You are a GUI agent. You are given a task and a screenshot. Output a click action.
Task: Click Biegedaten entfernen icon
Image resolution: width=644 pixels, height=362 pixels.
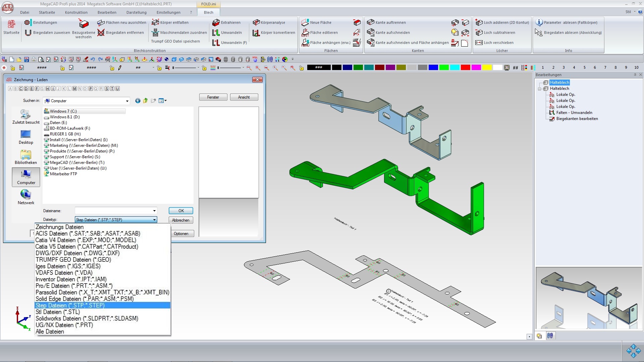pyautogui.click(x=101, y=33)
